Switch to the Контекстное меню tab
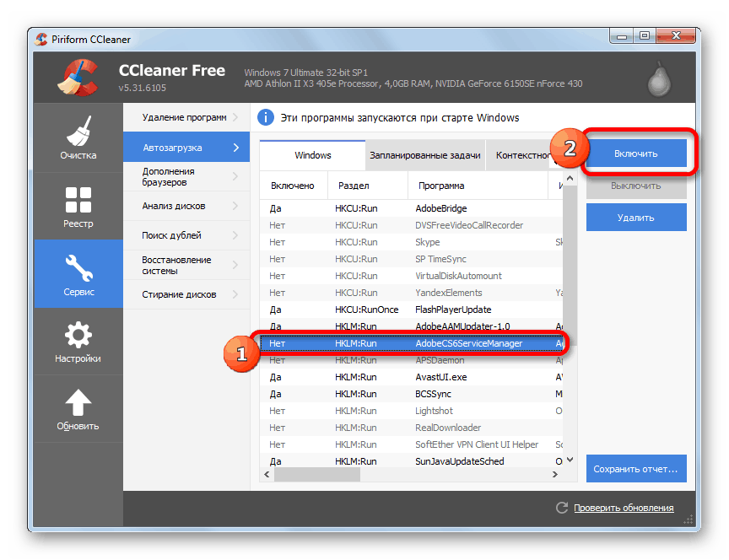The height and width of the screenshot is (560, 729). (521, 155)
